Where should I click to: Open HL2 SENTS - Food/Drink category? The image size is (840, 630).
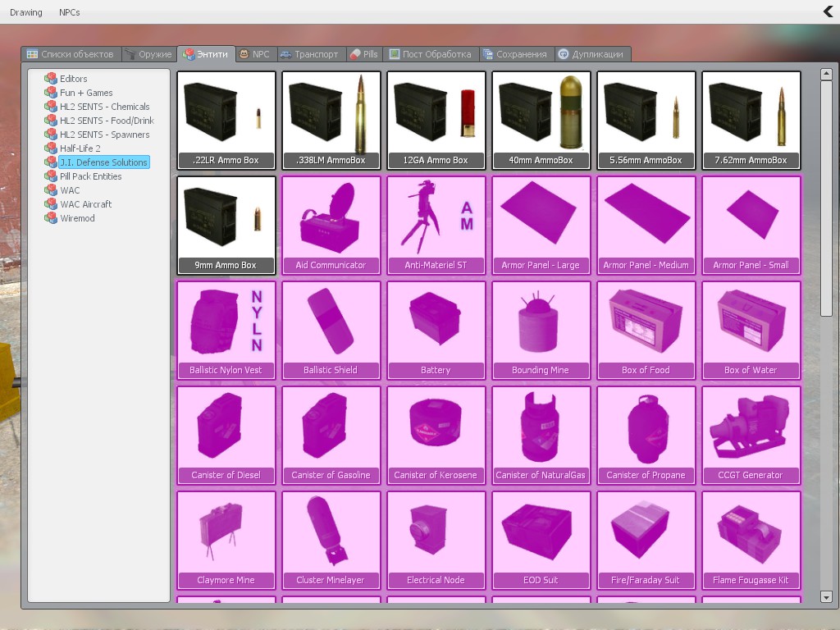(x=99, y=121)
